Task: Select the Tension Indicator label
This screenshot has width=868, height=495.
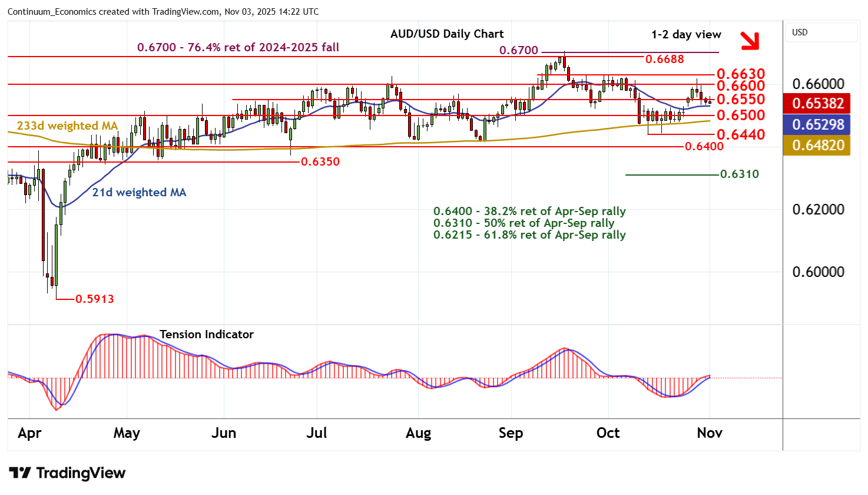Action: [206, 334]
